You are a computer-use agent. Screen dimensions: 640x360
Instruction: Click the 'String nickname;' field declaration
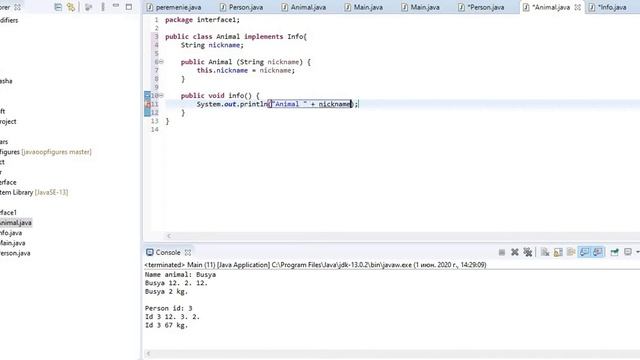[212, 45]
